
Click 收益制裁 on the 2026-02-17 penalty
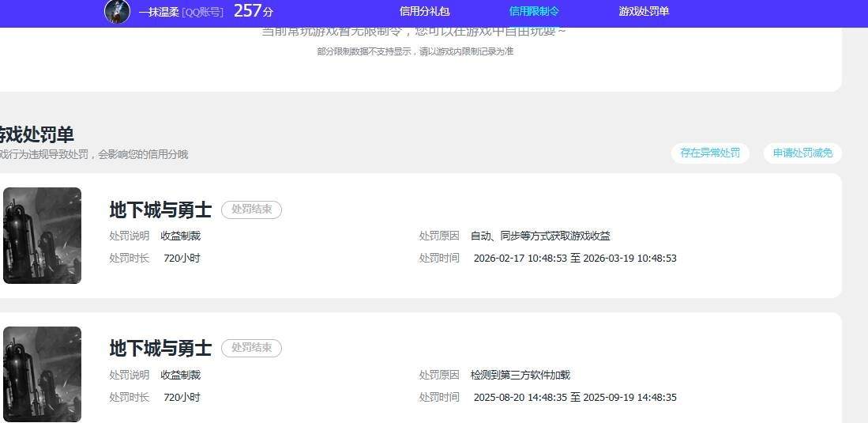[x=180, y=236]
